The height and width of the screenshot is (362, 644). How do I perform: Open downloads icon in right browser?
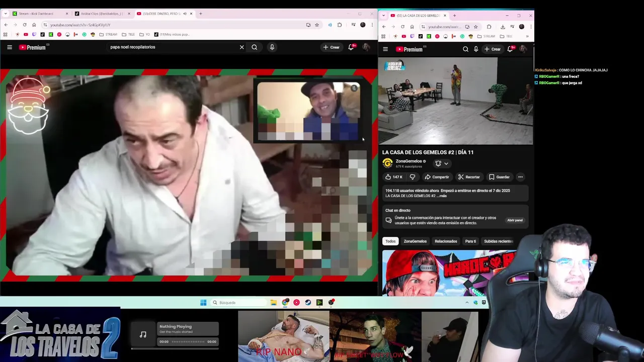[x=503, y=27]
